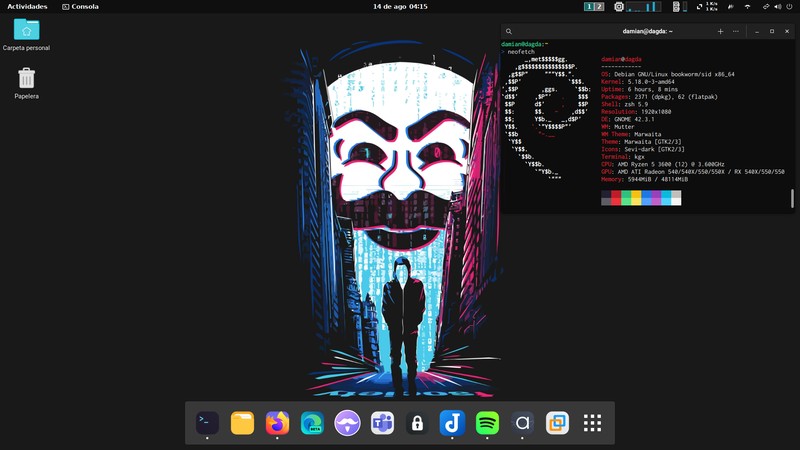Open the Consola app menu in top bar
Image resolution: width=800 pixels, height=450 pixels.
pyautogui.click(x=80, y=7)
